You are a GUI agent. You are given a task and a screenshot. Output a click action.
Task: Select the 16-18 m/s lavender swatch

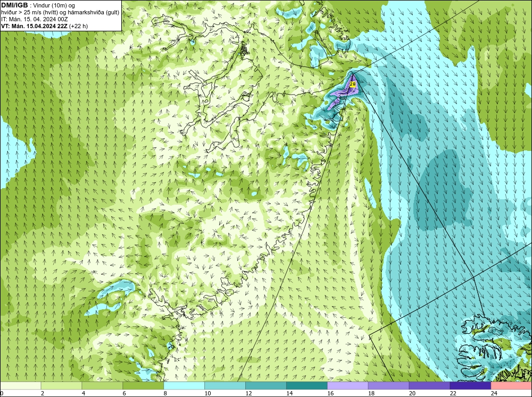point(348,386)
